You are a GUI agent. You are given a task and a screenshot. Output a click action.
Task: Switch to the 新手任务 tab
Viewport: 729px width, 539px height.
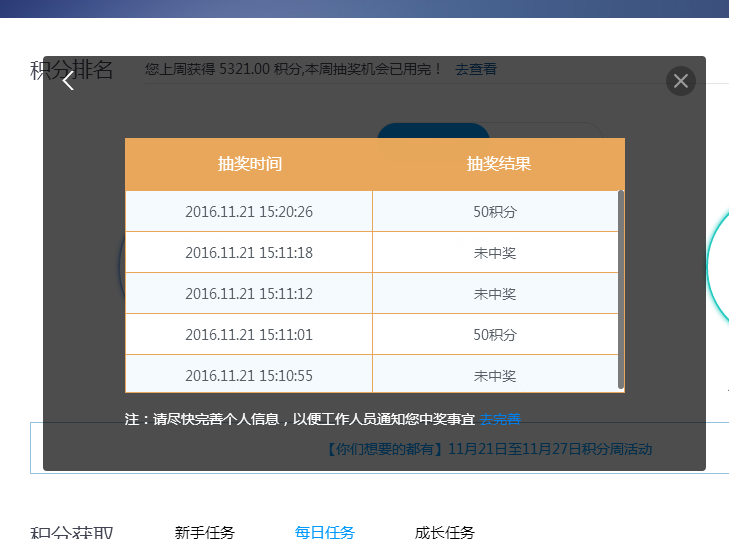pos(204,532)
